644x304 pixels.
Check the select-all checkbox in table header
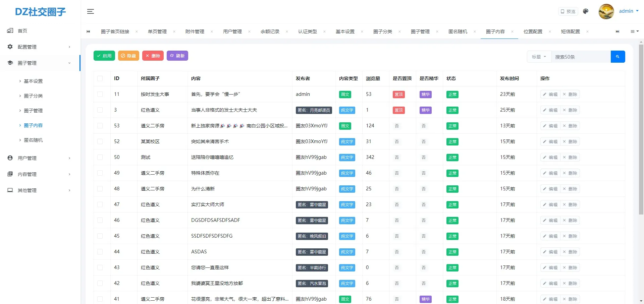pos(100,78)
